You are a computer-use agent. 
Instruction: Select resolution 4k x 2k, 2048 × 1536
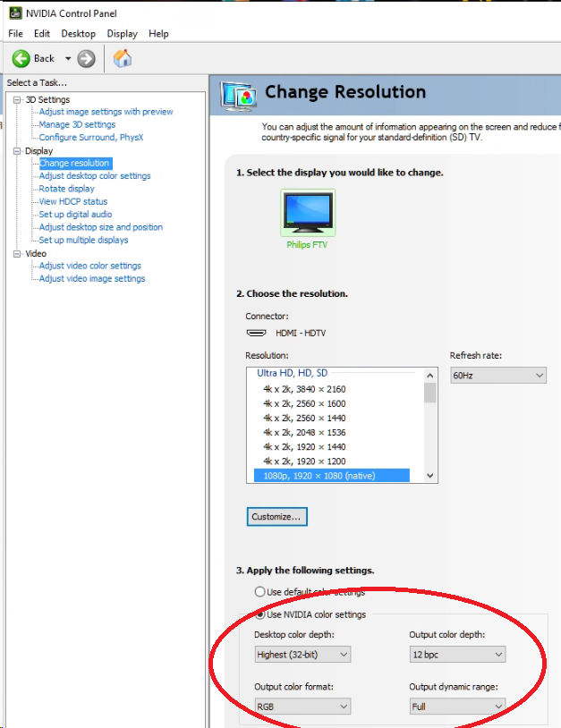click(x=304, y=432)
